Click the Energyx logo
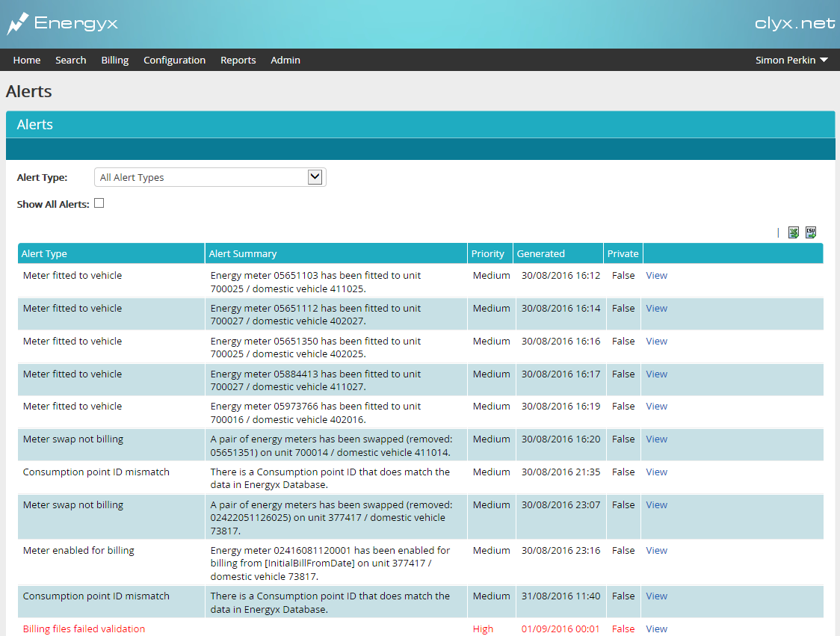Screen dimensions: 840x636 (62, 24)
